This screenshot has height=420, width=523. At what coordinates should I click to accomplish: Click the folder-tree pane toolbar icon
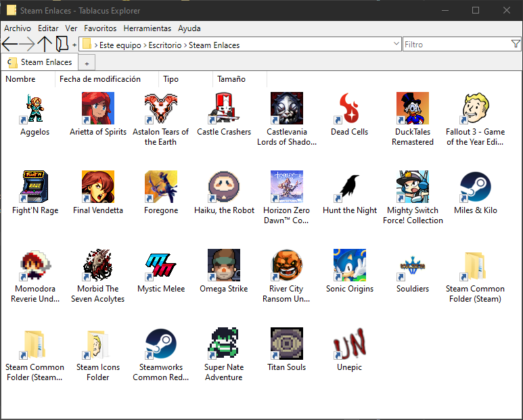[62, 44]
